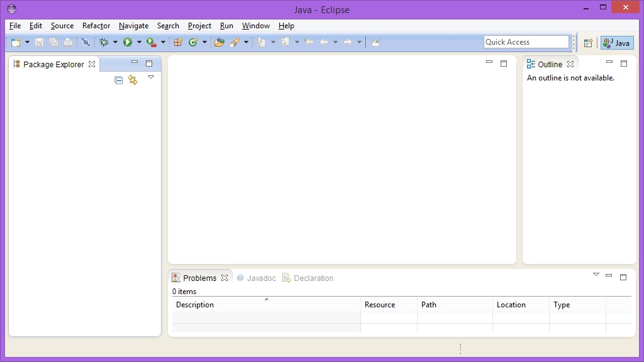Click the New Java Class icon
Viewport: 644px width, 362px height.
pos(193,42)
